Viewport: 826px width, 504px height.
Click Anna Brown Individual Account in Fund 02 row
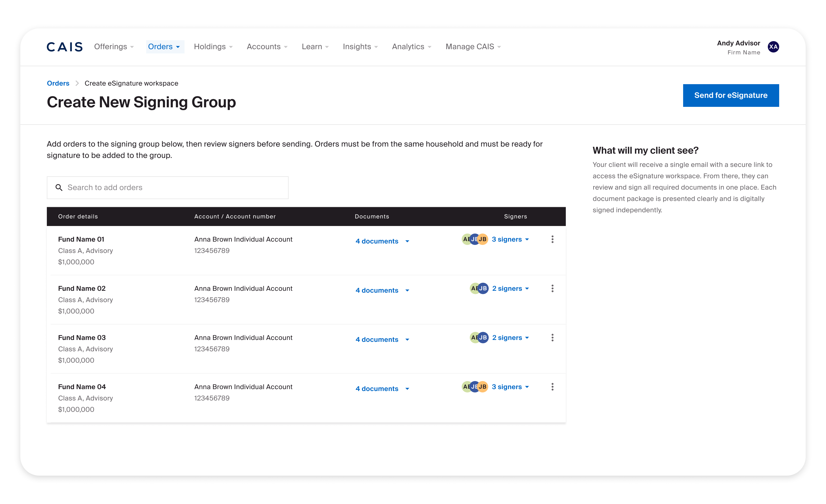[x=243, y=289]
